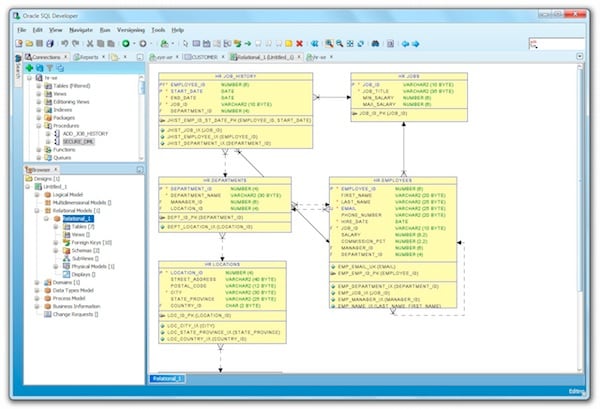Click the Fit Screen icon
The image size is (600, 409).
click(350, 44)
